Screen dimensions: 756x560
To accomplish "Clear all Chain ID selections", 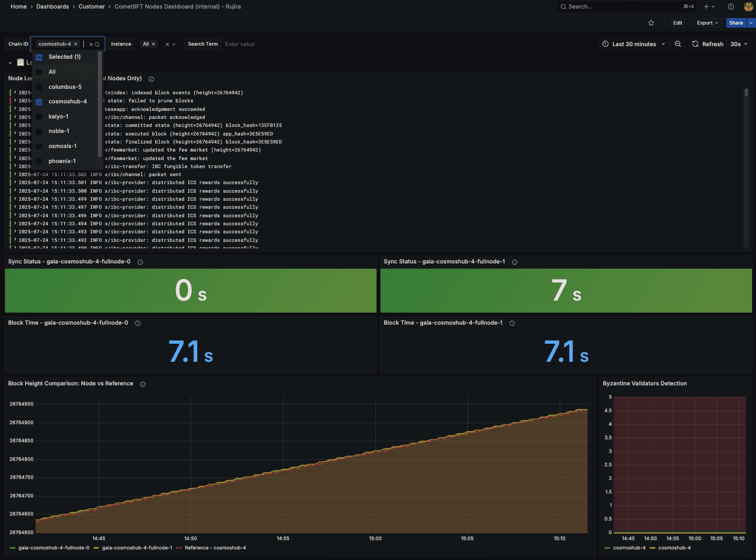I will click(91, 44).
